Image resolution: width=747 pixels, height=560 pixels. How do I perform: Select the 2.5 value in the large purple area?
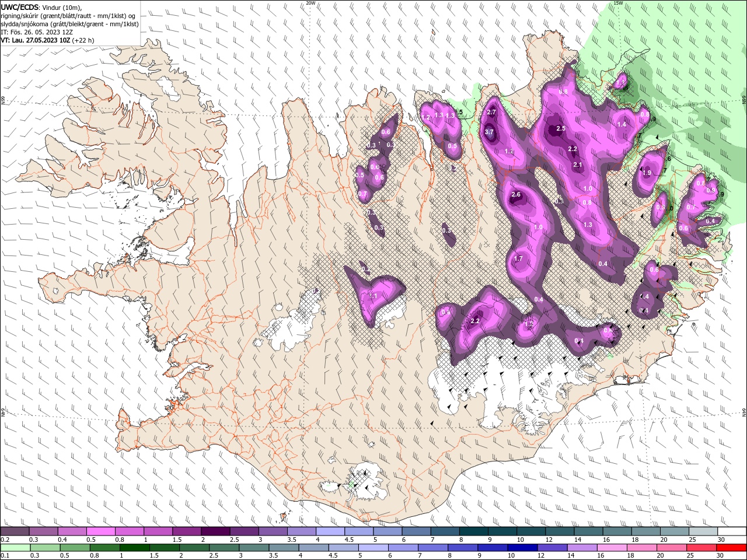click(561, 128)
